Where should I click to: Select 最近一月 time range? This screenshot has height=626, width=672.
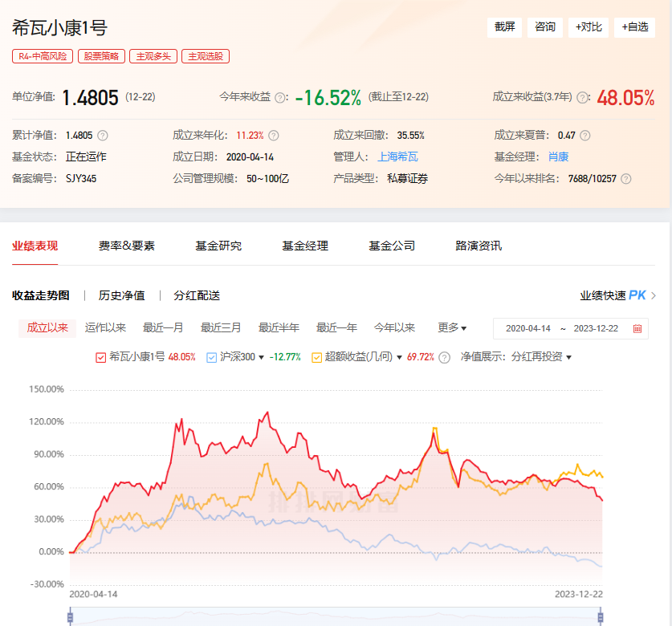163,328
